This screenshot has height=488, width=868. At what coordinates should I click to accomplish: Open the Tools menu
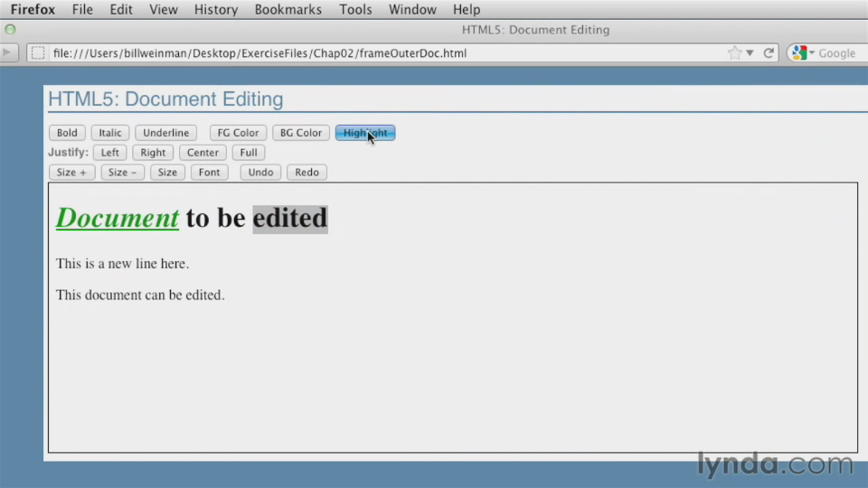(355, 9)
